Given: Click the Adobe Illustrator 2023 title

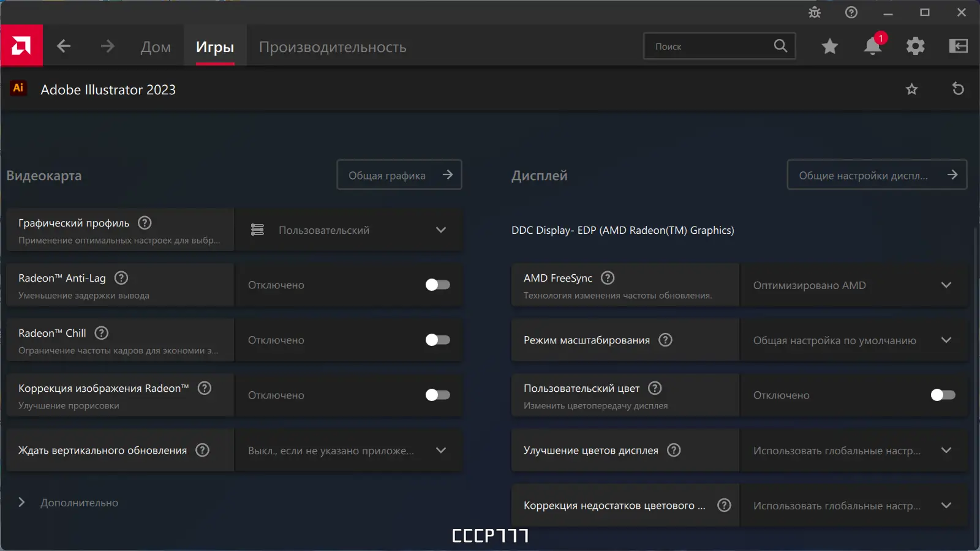Looking at the screenshot, I should 108,90.
